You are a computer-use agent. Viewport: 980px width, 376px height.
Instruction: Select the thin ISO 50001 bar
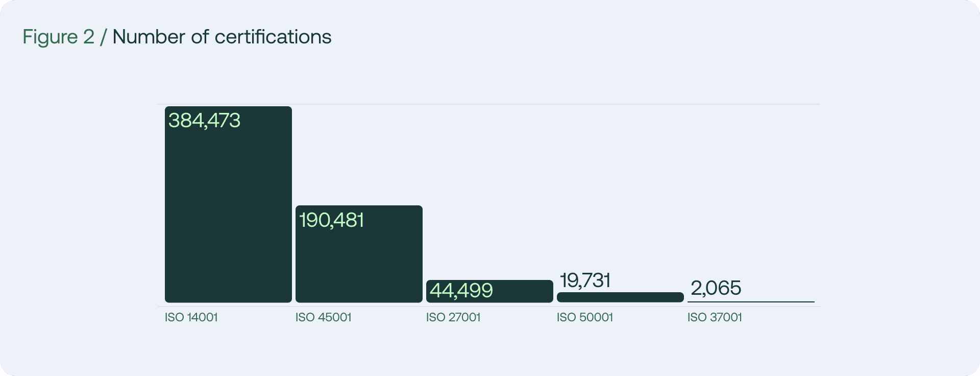620,297
